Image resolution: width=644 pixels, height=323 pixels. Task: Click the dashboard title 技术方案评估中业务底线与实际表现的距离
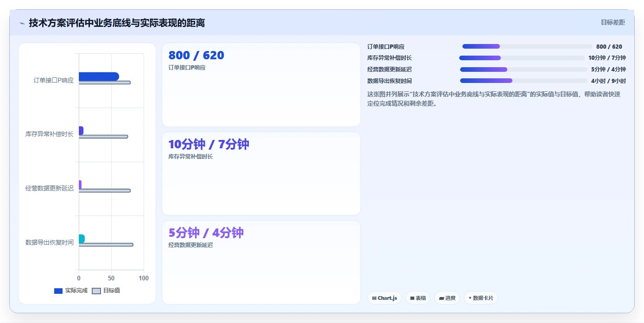[117, 23]
